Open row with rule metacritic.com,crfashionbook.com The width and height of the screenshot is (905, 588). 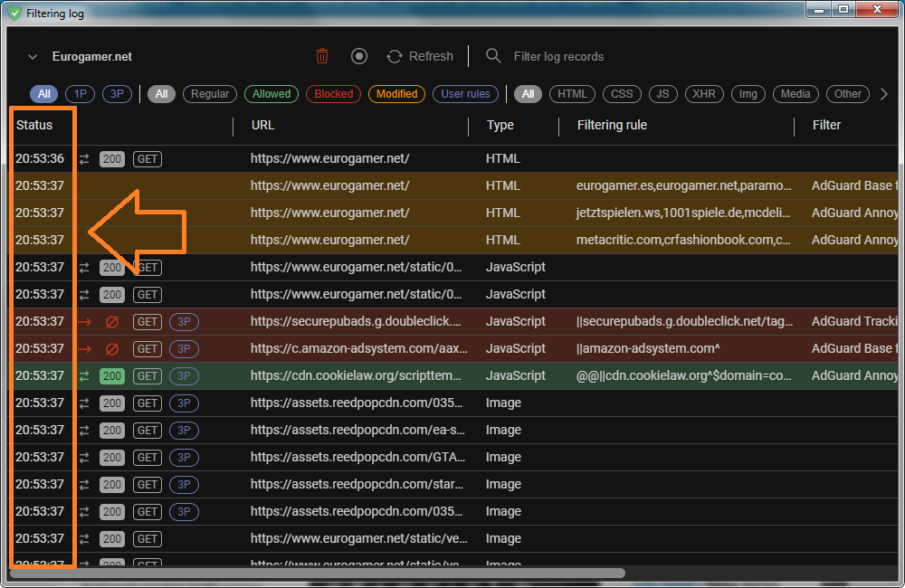(x=453, y=240)
